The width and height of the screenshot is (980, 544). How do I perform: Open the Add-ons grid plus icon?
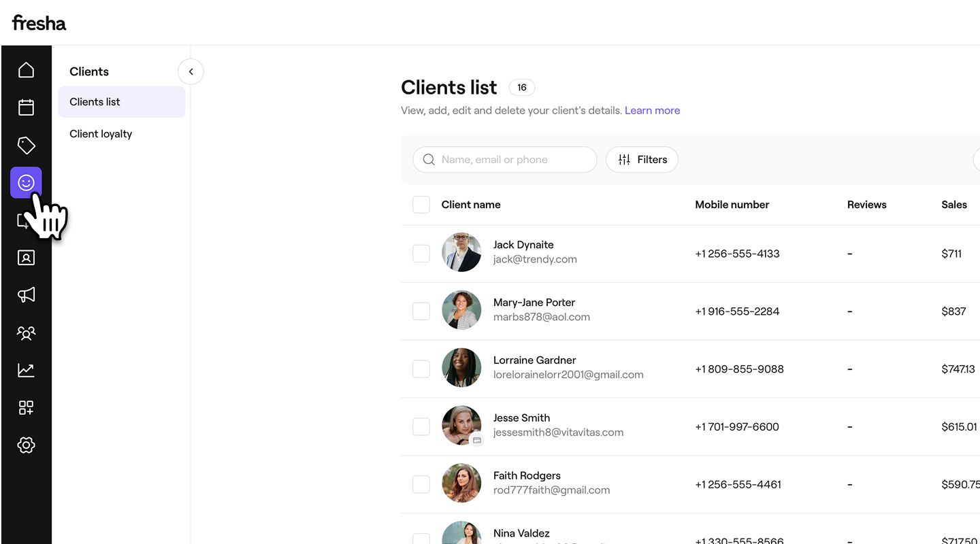coord(26,407)
